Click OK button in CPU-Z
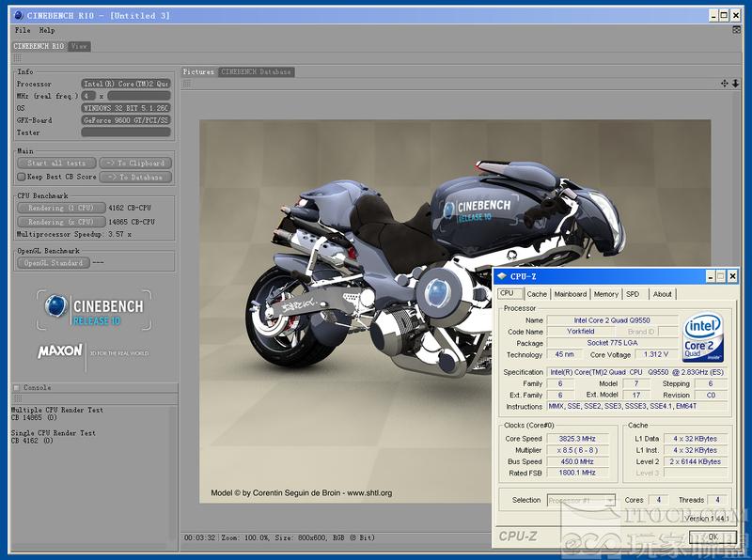 click(x=713, y=537)
